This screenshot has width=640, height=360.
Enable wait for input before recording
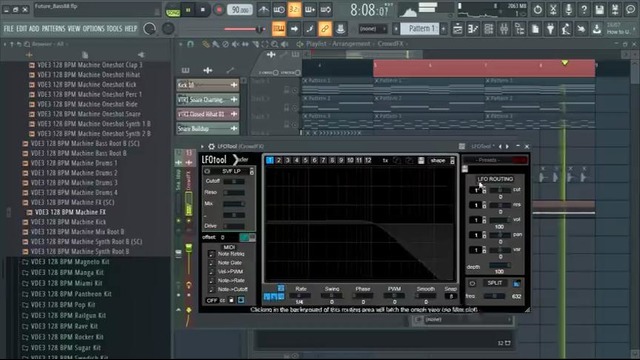point(279,9)
